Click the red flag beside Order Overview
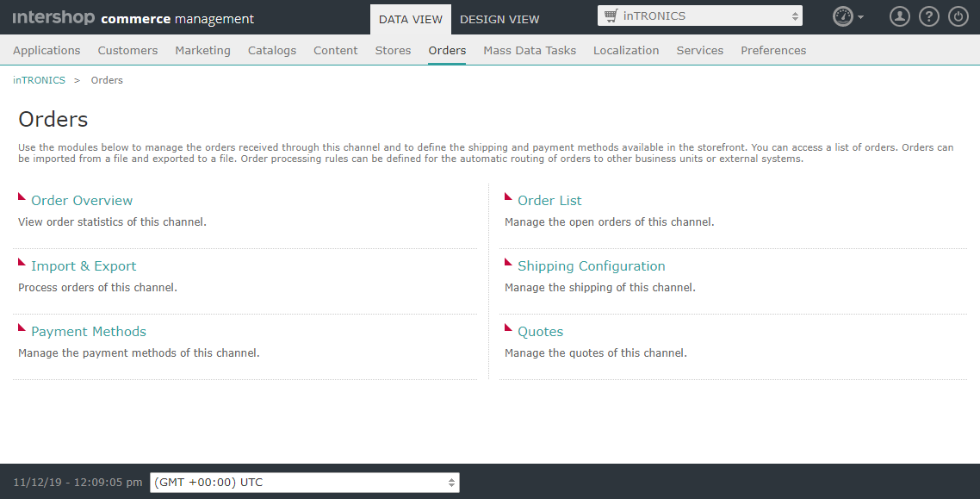 click(23, 196)
